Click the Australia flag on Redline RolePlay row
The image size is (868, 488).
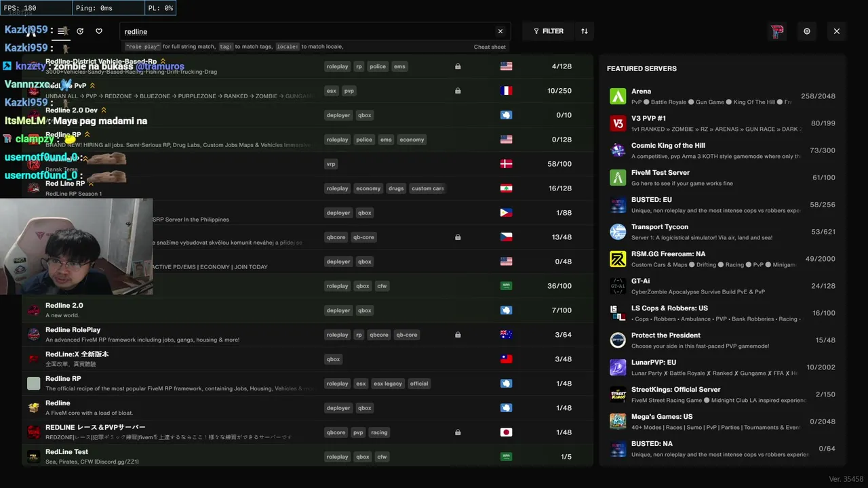(506, 335)
